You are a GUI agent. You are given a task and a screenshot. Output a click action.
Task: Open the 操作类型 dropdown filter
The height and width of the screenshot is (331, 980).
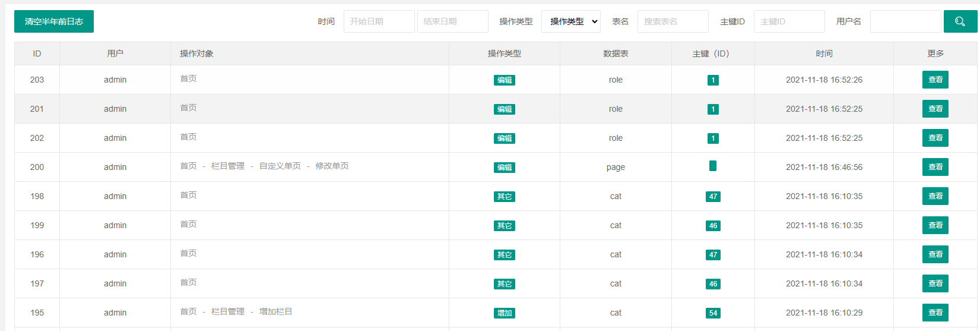571,21
